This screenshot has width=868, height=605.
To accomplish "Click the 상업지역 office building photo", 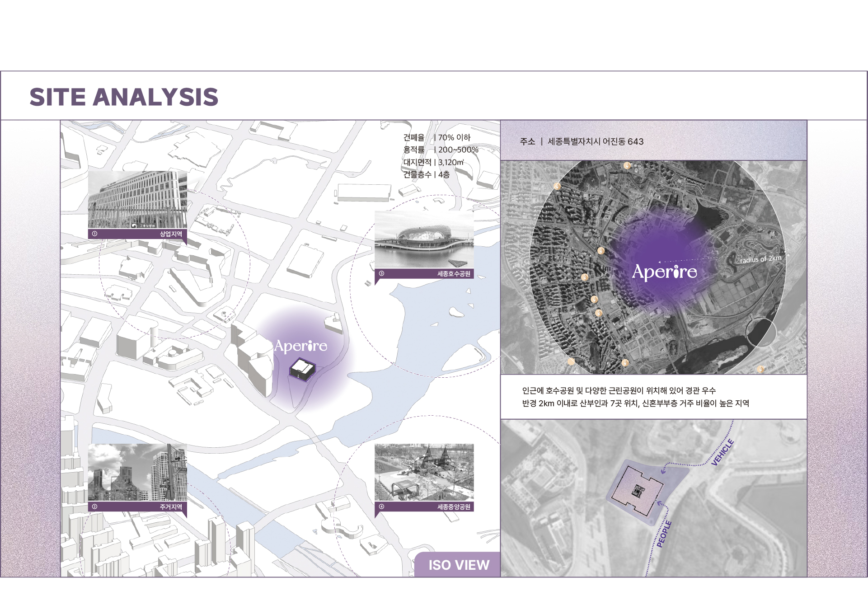I will click(137, 200).
